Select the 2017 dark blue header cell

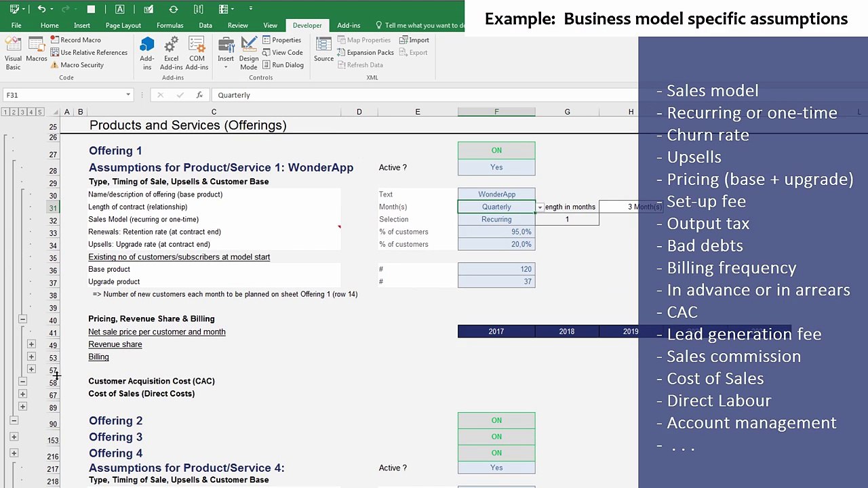496,331
